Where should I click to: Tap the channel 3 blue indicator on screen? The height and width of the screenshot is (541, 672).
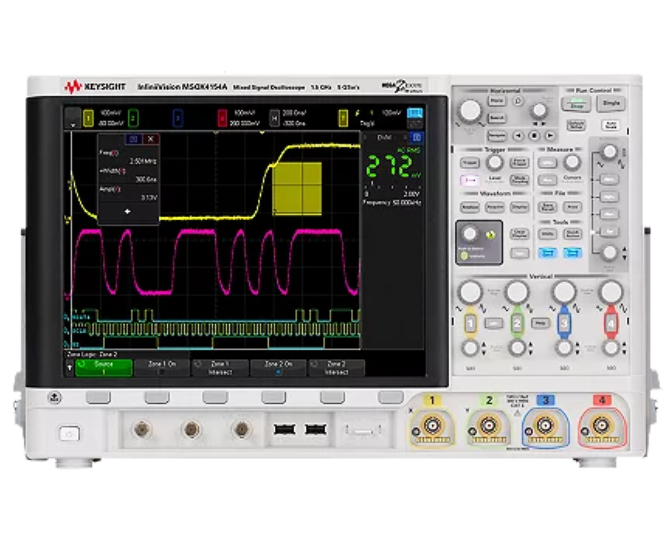coord(178,118)
